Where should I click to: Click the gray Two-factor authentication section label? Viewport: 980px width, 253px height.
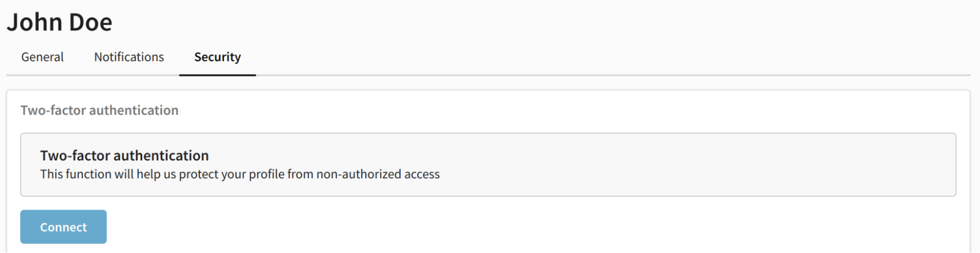100,110
